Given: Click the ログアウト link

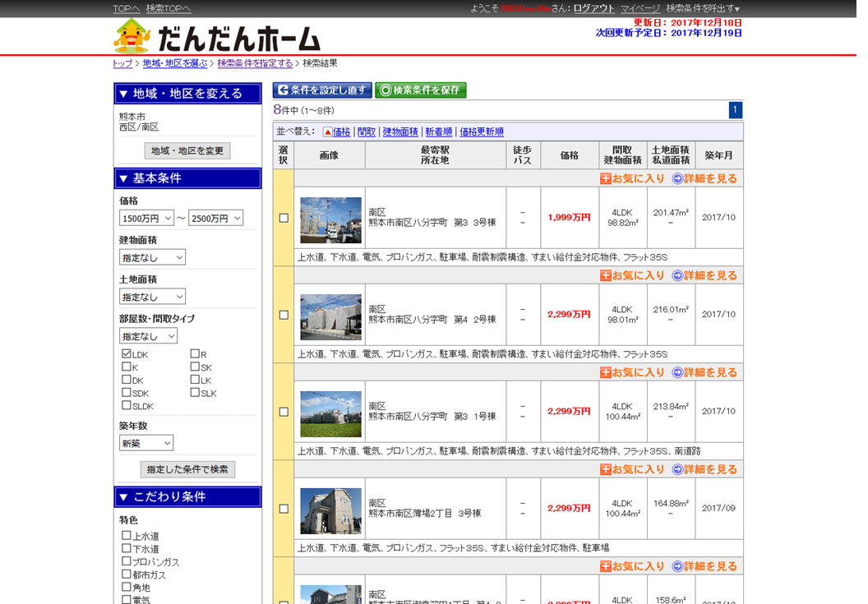Looking at the screenshot, I should pyautogui.click(x=593, y=8).
